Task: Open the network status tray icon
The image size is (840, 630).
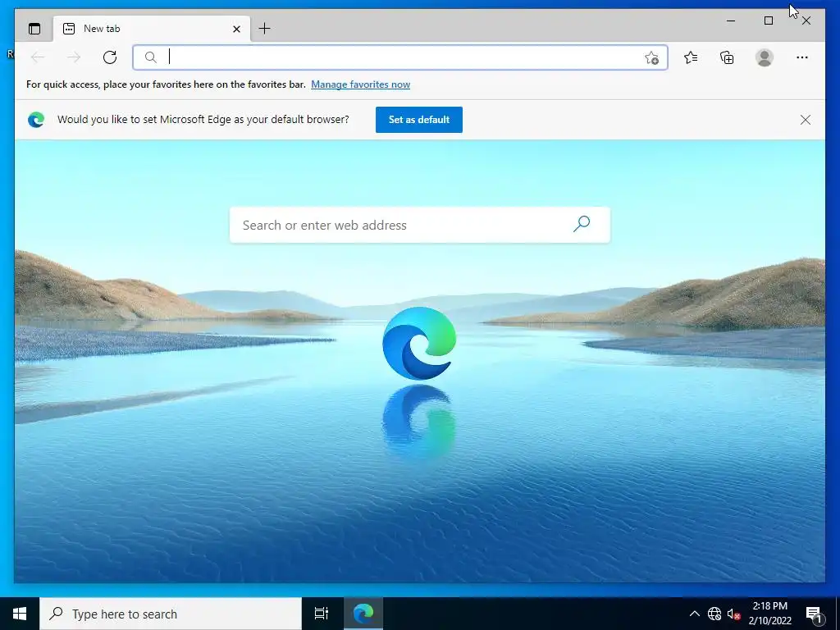Action: [714, 614]
